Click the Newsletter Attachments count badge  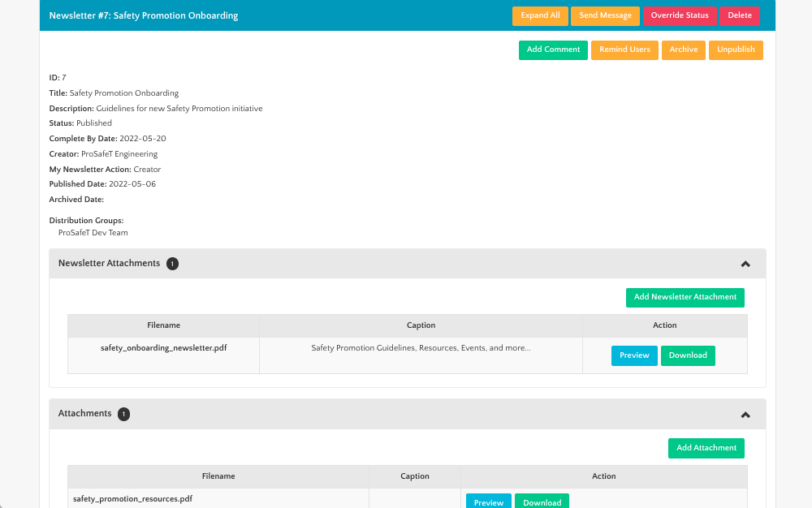172,264
